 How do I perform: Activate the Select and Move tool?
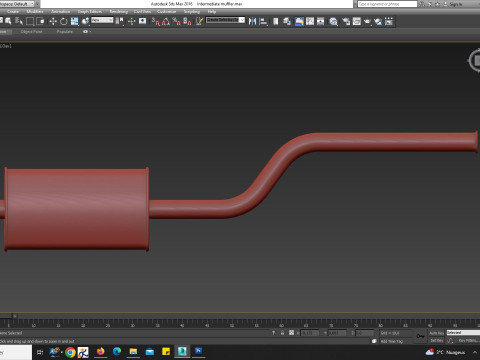pos(53,21)
